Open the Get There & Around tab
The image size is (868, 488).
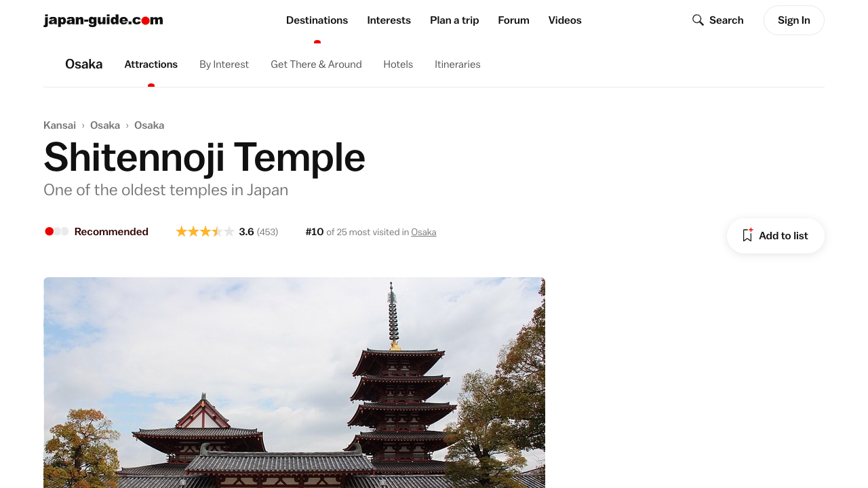(316, 64)
